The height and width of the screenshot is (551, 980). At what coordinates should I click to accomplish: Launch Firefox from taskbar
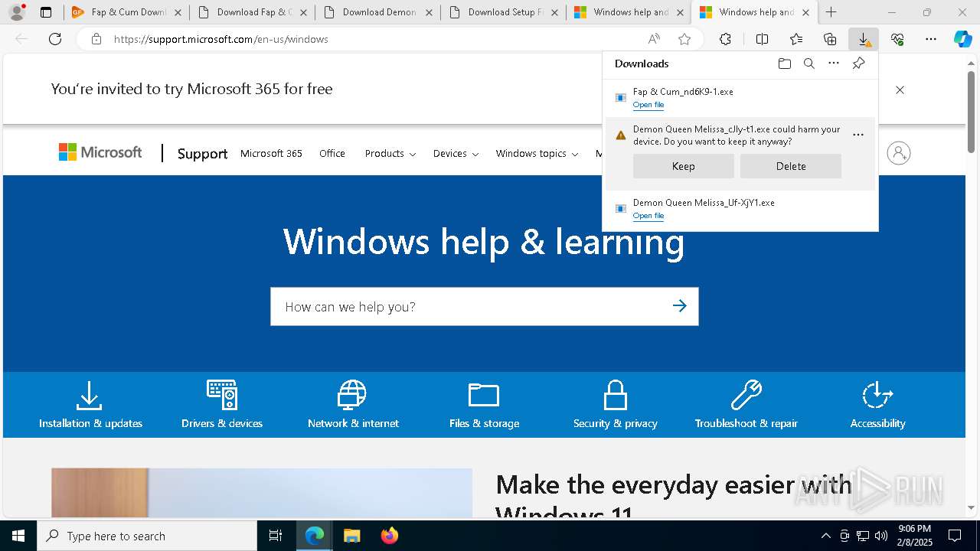pyautogui.click(x=390, y=536)
